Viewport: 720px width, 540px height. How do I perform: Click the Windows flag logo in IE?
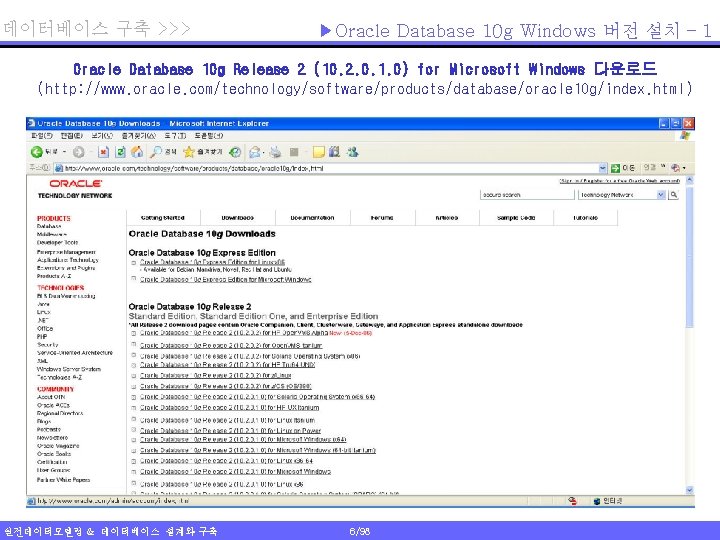coord(685,135)
